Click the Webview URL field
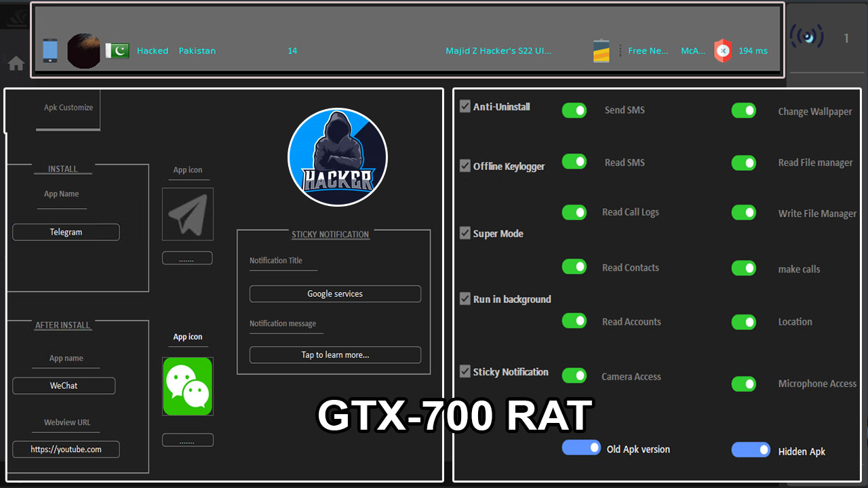Image resolution: width=868 pixels, height=488 pixels. 66,449
